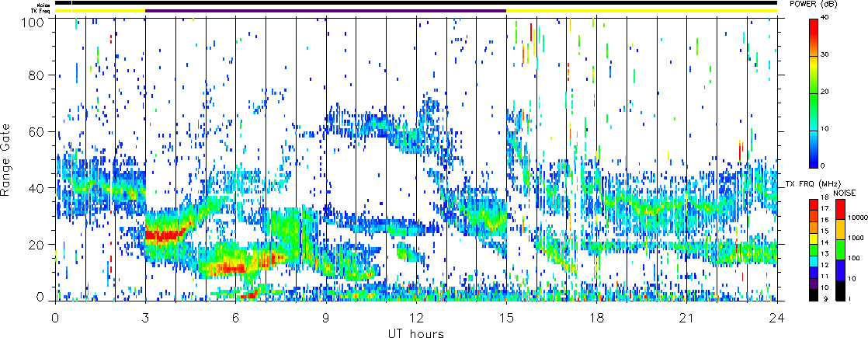Click the 18 tick label on UT hours axis
This screenshot has height=338, width=868.
click(597, 318)
